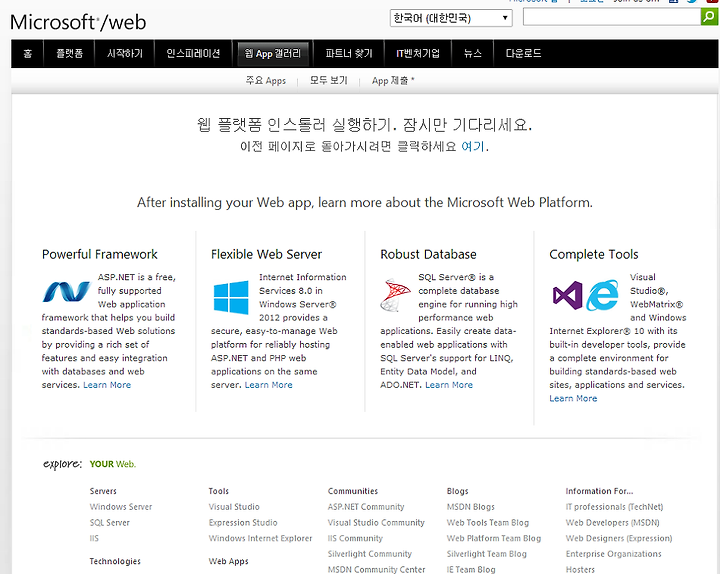
Task: Select the App 제출 submenu link
Action: (393, 81)
